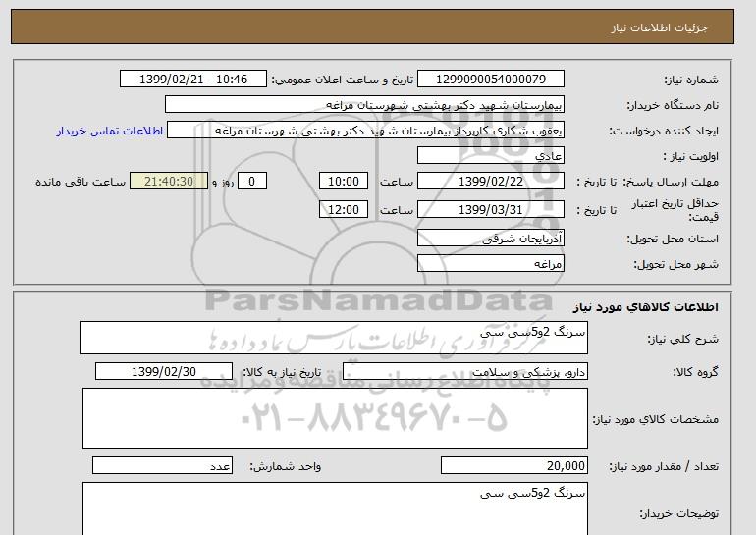The height and width of the screenshot is (535, 756).
Task: Click the quantity field showing 20,000
Action: tap(514, 465)
